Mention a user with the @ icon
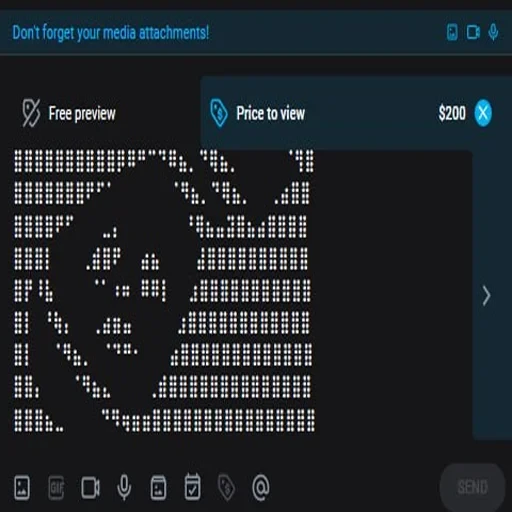This screenshot has width=512, height=512. point(261,488)
